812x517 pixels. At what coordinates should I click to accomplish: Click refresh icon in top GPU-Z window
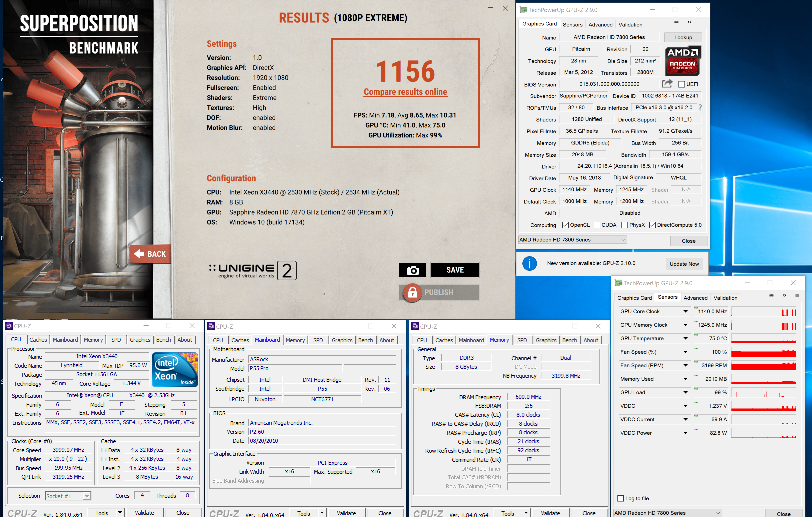point(689,22)
